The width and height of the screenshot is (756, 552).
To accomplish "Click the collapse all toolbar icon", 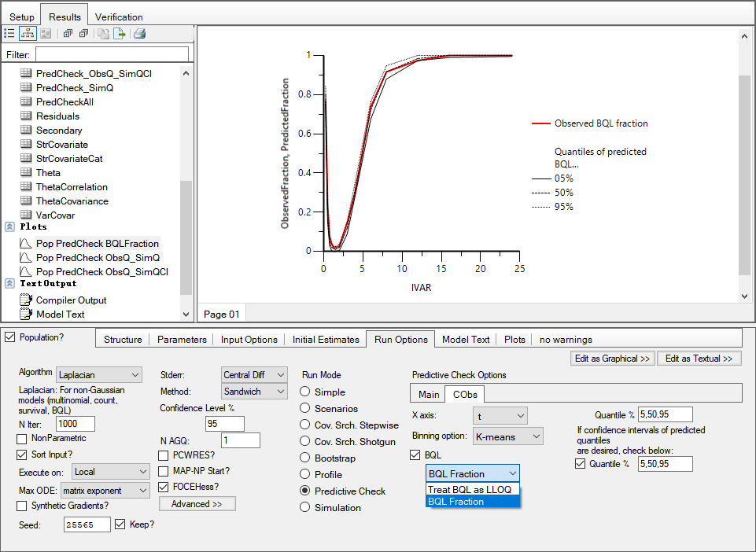I will click(x=83, y=33).
